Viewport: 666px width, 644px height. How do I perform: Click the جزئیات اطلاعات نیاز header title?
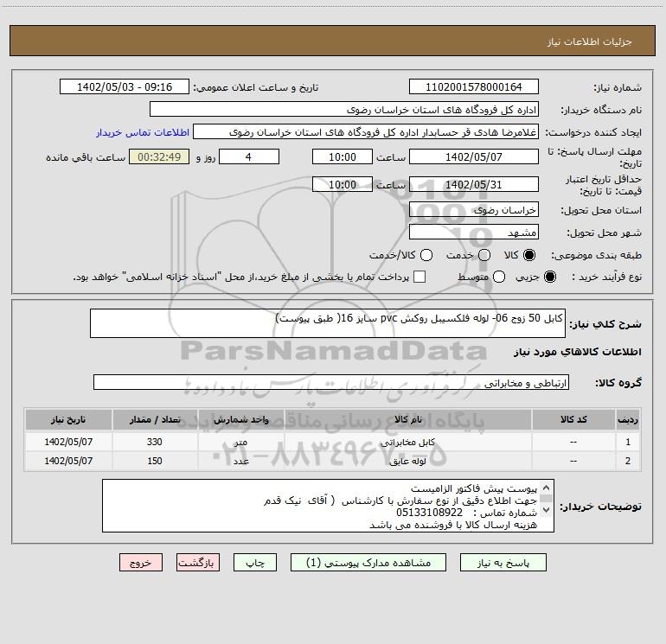click(590, 41)
